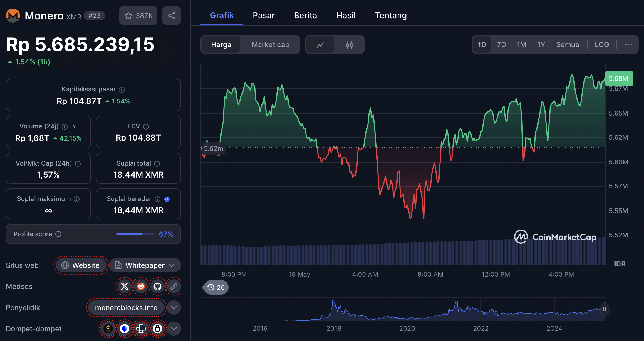Click the #23 rank badge
The width and height of the screenshot is (644, 341).
95,16
